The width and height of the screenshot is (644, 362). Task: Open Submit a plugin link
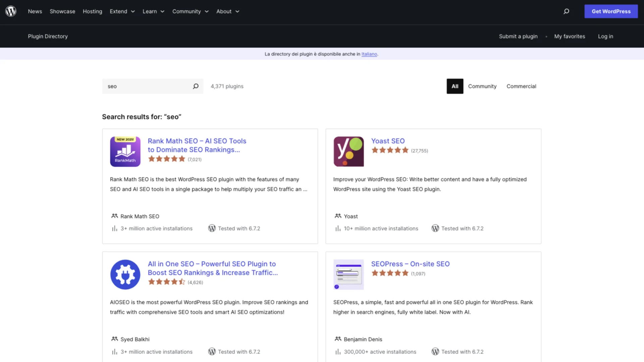[518, 36]
